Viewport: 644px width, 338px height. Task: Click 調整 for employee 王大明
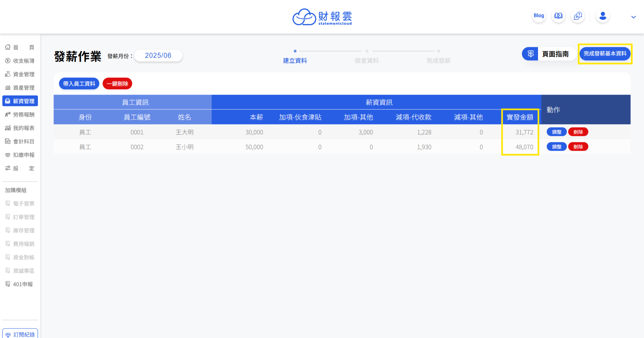tap(557, 132)
